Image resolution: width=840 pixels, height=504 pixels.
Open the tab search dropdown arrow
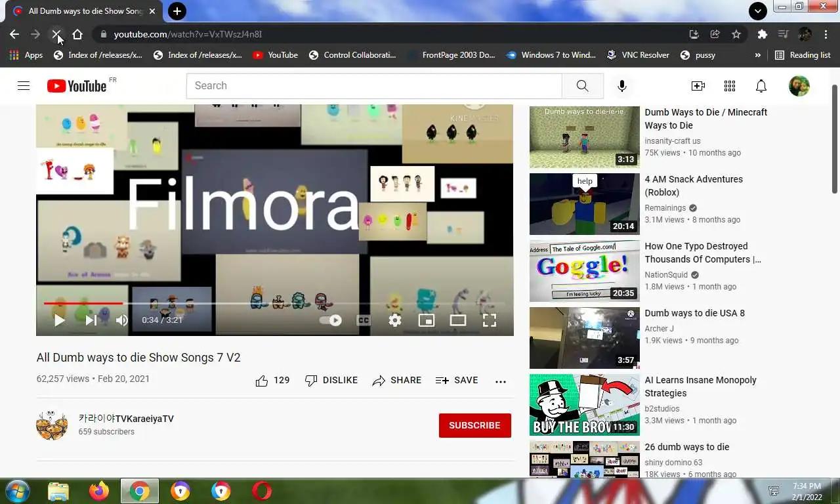coord(758,10)
